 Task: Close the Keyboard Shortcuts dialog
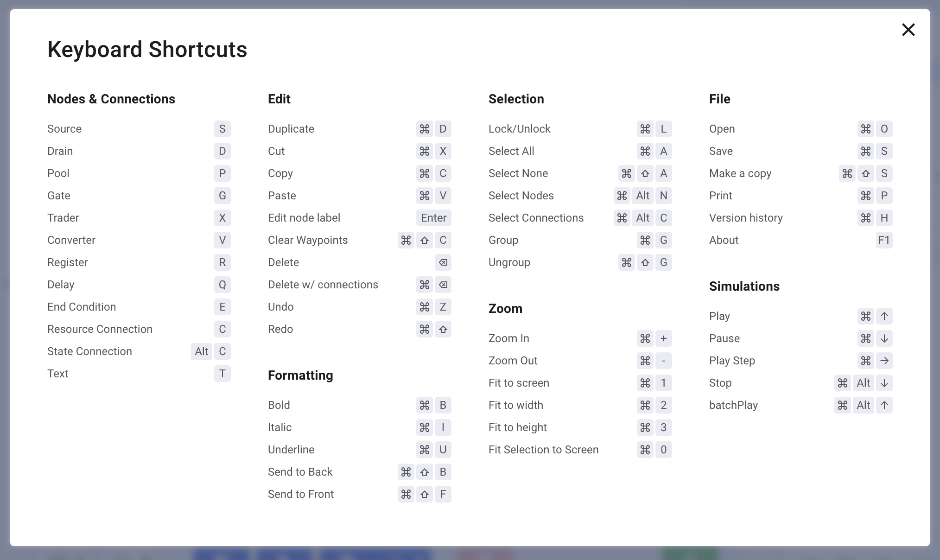click(908, 30)
